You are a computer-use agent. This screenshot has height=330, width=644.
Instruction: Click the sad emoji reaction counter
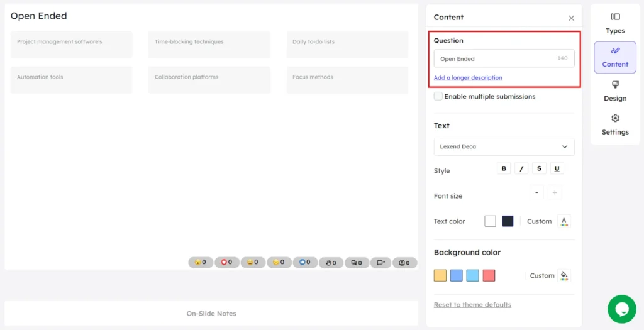[x=279, y=262]
